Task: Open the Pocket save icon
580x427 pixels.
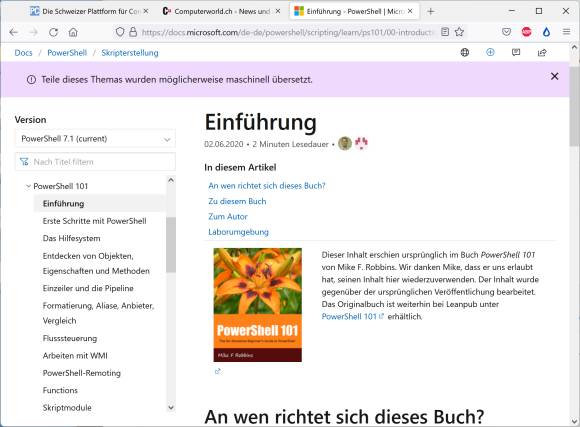Action: (x=506, y=32)
